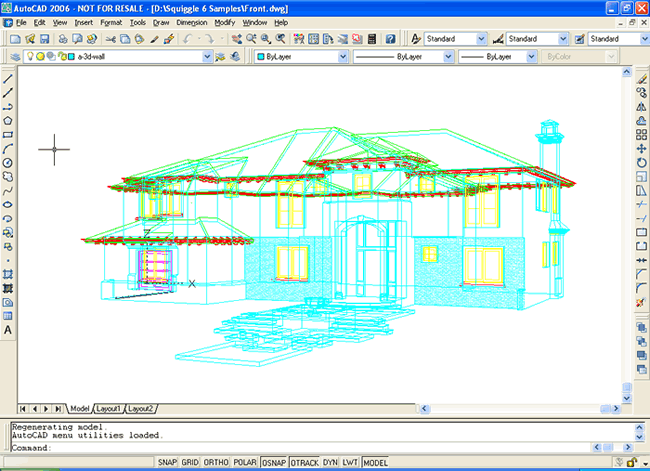Screen dimensions: 650x471
Task: Click the Undo arrow icon
Action: pos(188,39)
